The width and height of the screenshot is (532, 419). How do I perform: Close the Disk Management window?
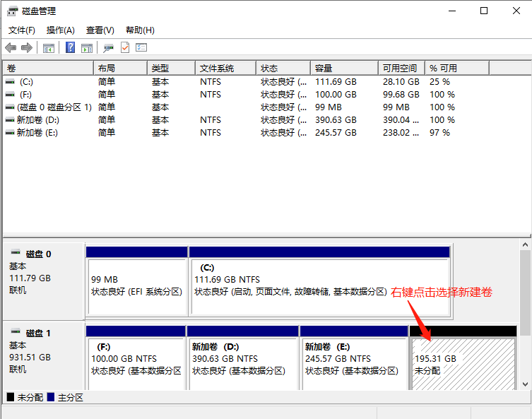[516, 11]
